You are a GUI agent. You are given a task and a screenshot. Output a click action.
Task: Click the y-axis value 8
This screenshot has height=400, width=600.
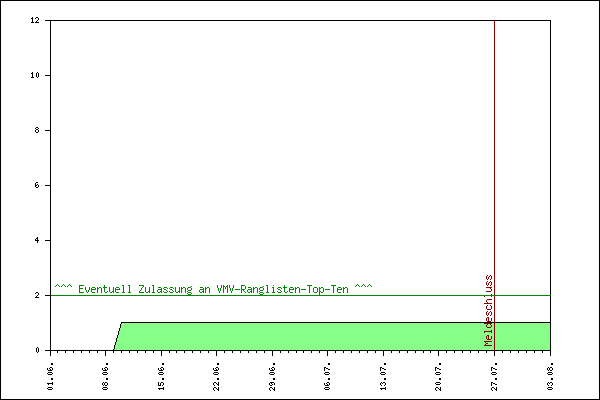tap(37, 130)
